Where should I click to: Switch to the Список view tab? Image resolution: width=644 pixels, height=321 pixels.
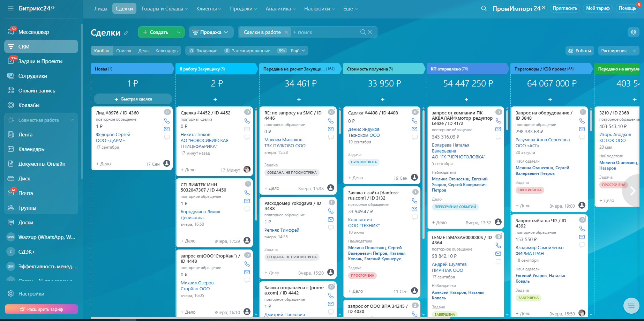coord(123,51)
